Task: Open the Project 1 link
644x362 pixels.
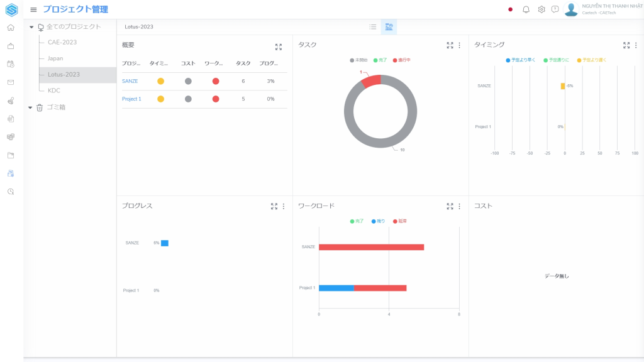Action: pos(131,99)
